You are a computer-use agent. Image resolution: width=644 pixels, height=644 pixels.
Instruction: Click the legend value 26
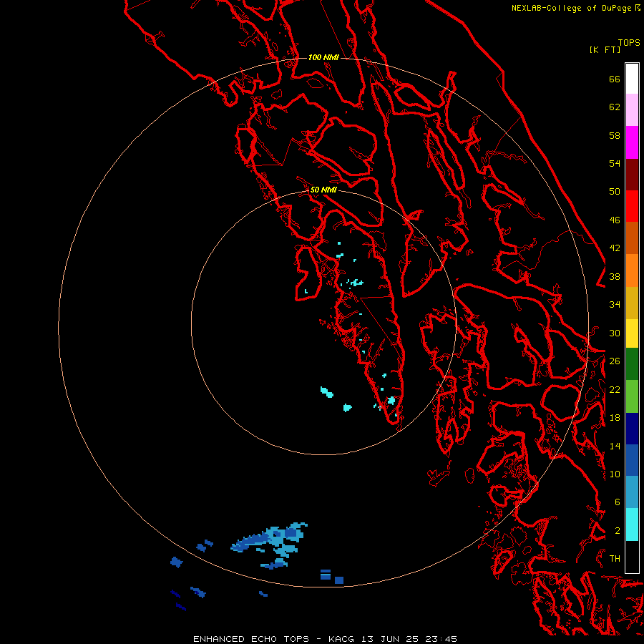pyautogui.click(x=615, y=361)
